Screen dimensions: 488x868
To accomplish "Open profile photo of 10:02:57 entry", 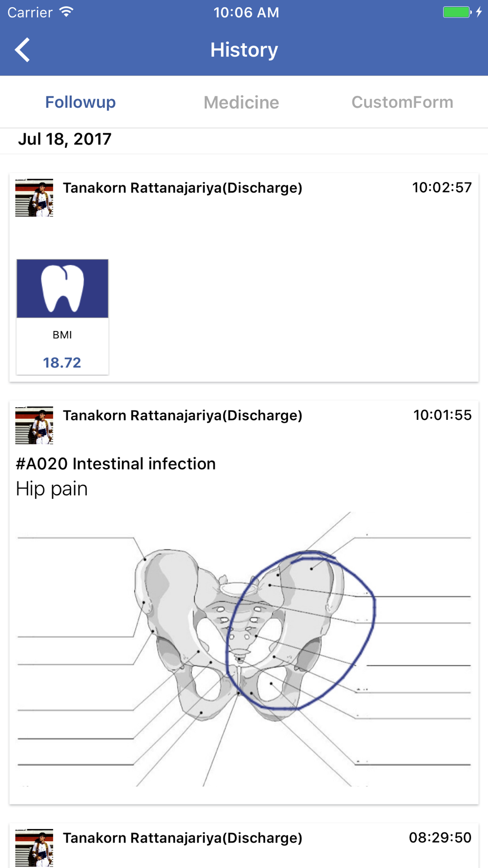I will (34, 198).
